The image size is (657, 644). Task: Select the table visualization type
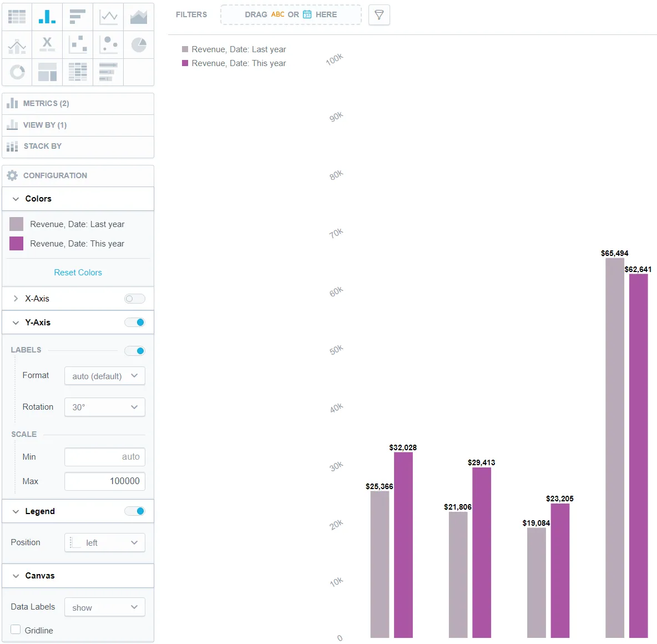17,17
